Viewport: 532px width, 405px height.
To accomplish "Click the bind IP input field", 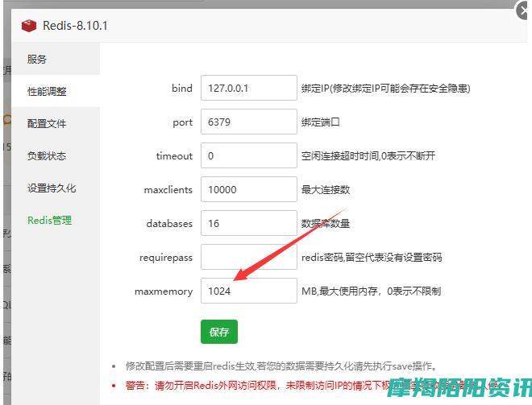I will [249, 88].
